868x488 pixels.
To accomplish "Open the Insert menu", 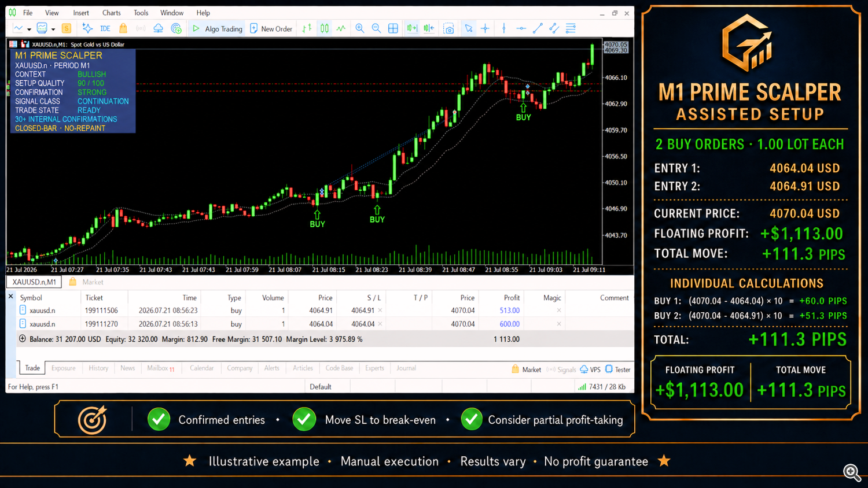I will 81,13.
